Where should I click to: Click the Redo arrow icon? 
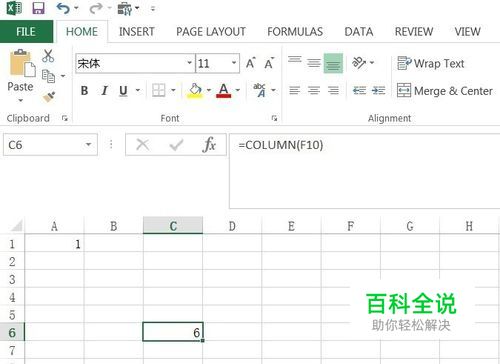click(x=95, y=8)
